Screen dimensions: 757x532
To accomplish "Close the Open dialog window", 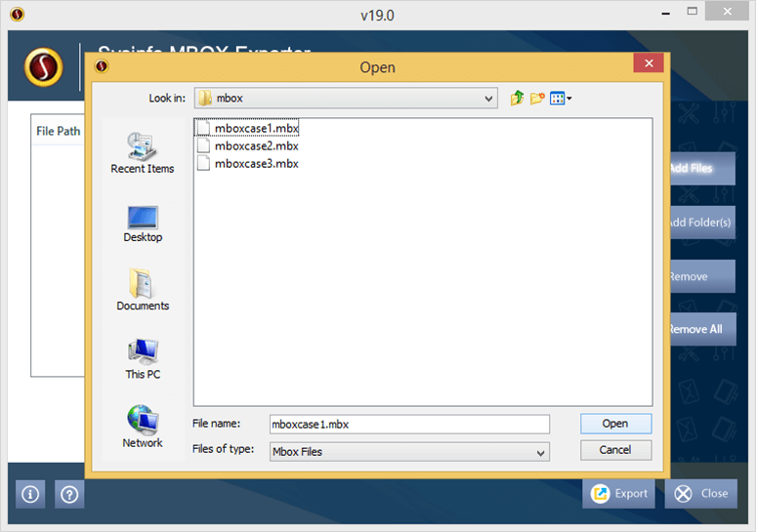I will [649, 63].
